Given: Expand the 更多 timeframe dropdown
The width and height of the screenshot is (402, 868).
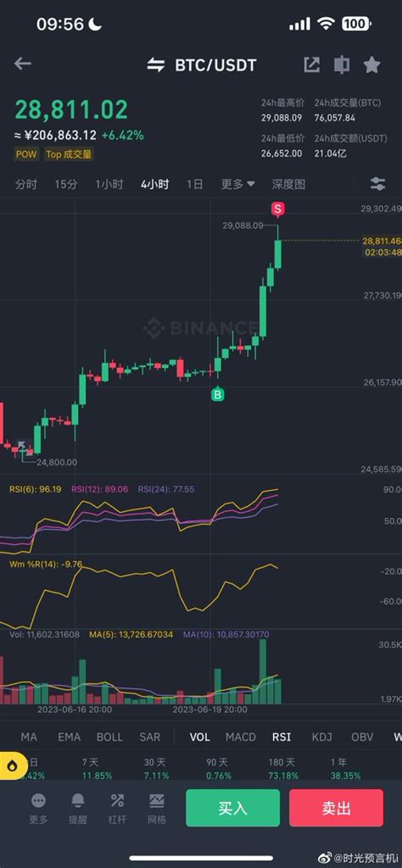Looking at the screenshot, I should [x=238, y=184].
